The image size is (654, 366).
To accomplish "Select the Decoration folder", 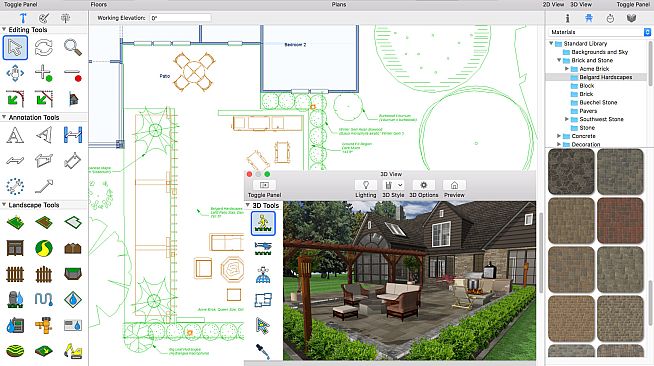I will coord(586,144).
